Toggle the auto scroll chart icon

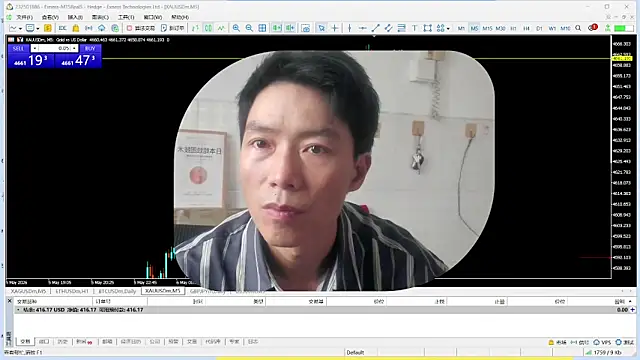[277, 28]
